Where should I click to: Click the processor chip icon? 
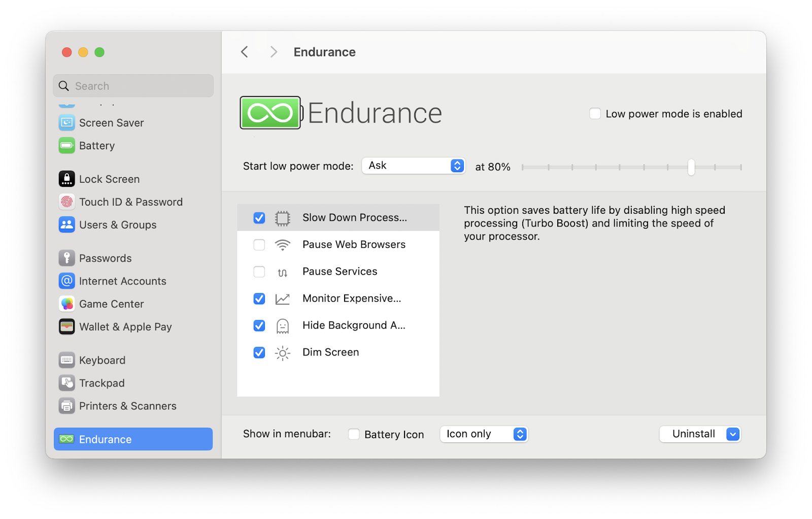tap(283, 218)
